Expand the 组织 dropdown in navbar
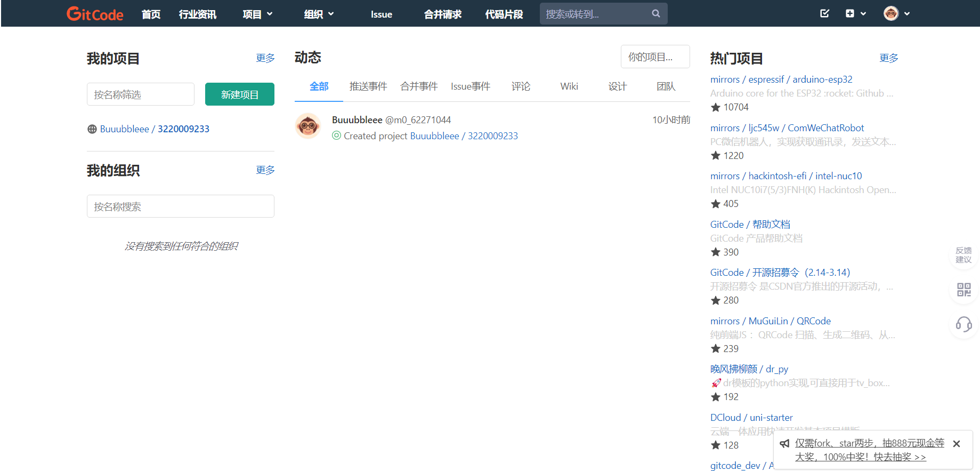Screen dimensions: 980x471 tap(319, 14)
